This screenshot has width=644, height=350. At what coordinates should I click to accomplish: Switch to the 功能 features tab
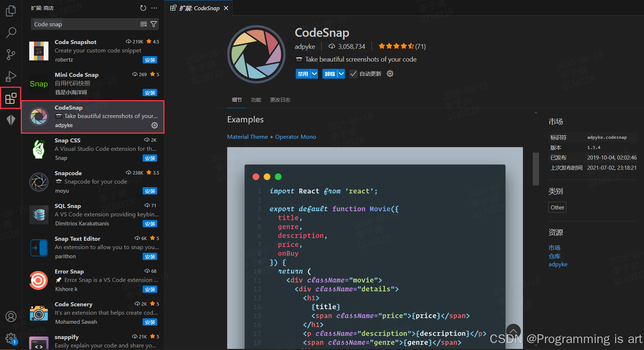point(256,100)
